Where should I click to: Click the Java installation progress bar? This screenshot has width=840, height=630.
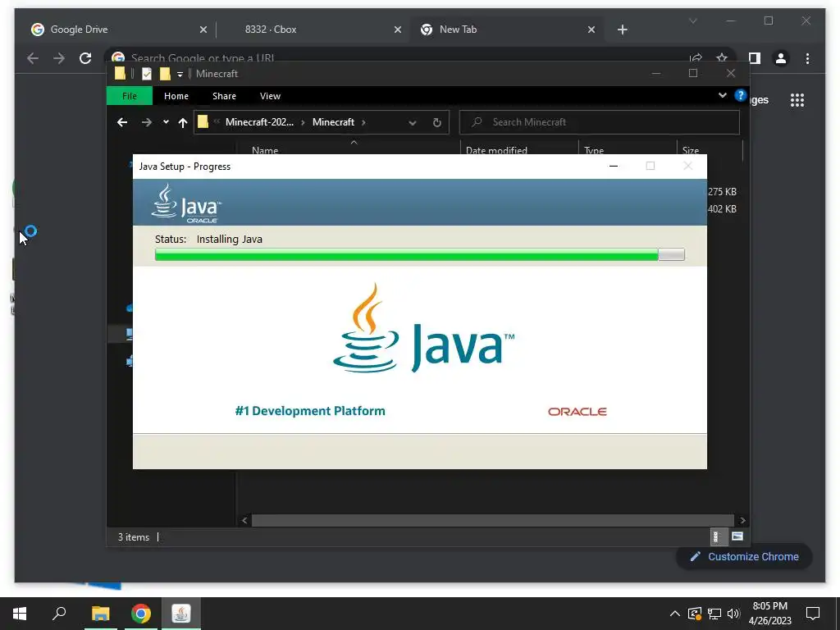[419, 254]
